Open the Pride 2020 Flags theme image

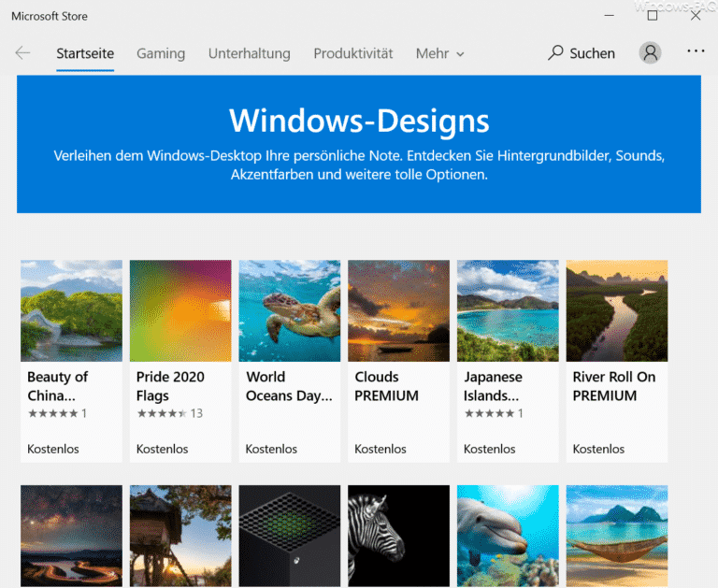(x=180, y=311)
